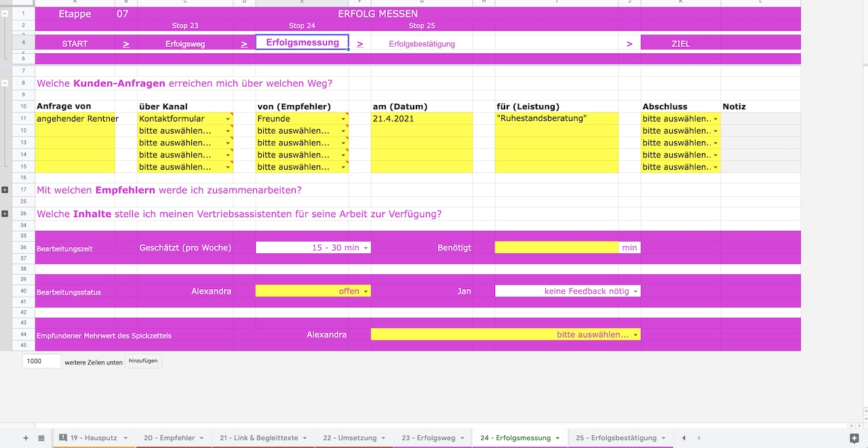Click the > link after Erfolgsmessung
This screenshot has width=868, height=448.
(360, 43)
